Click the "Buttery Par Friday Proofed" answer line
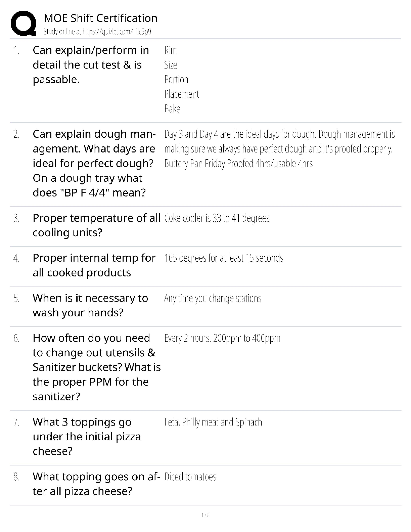This screenshot has width=411, height=532. pos(238,164)
